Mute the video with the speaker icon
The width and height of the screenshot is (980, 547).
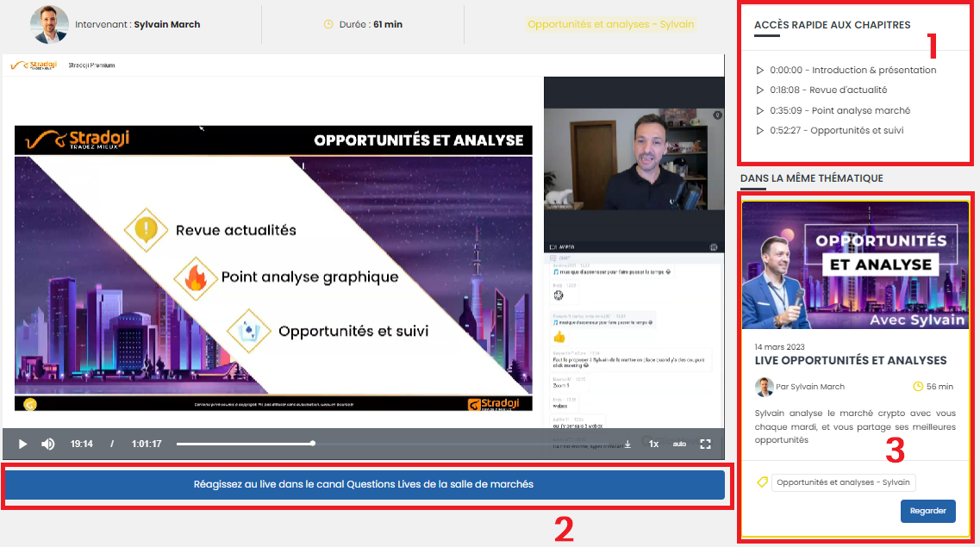pos(48,444)
